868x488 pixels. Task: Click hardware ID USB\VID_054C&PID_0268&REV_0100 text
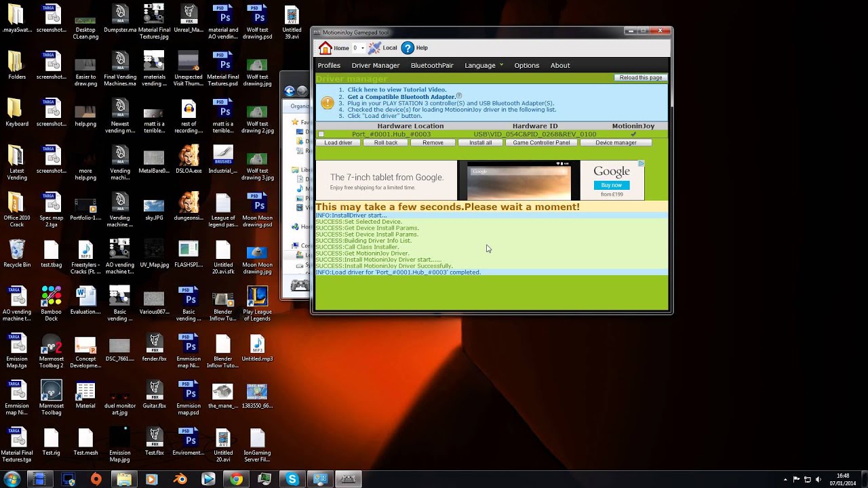click(x=535, y=134)
